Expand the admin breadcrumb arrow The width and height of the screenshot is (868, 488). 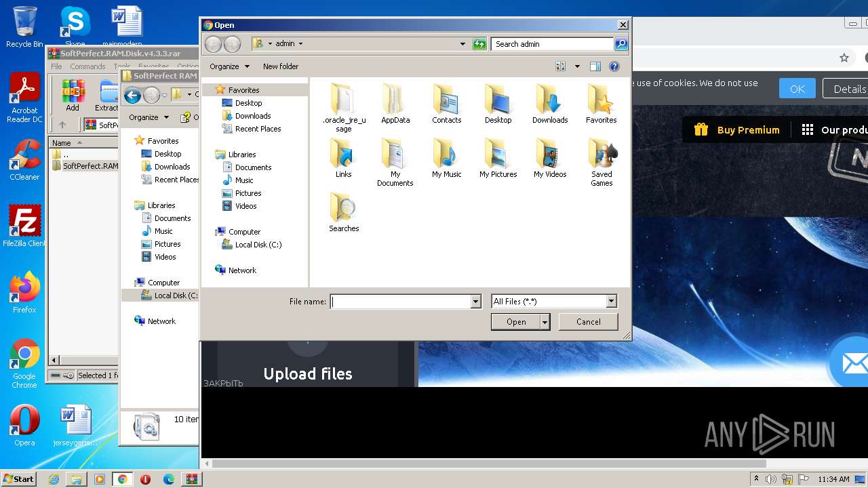(300, 44)
